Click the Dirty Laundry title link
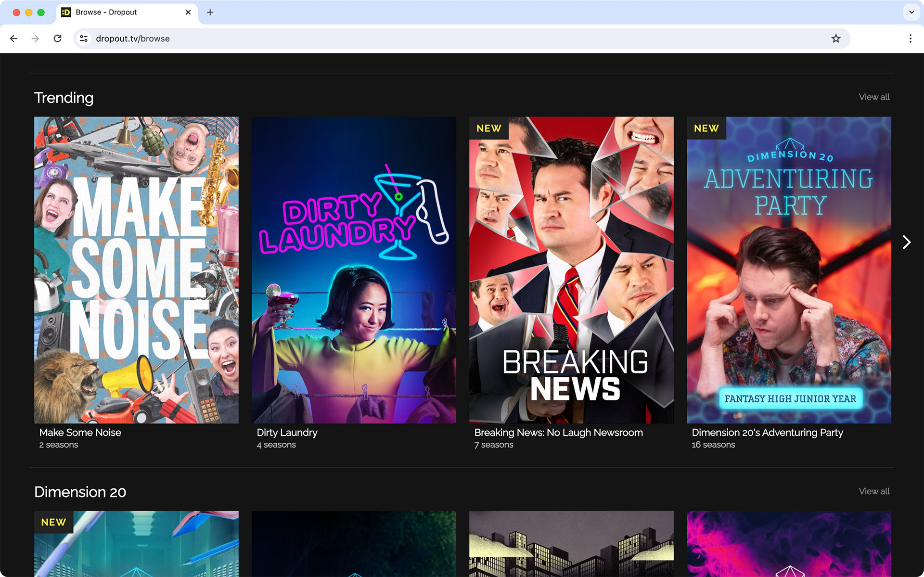The image size is (924, 577). click(287, 433)
